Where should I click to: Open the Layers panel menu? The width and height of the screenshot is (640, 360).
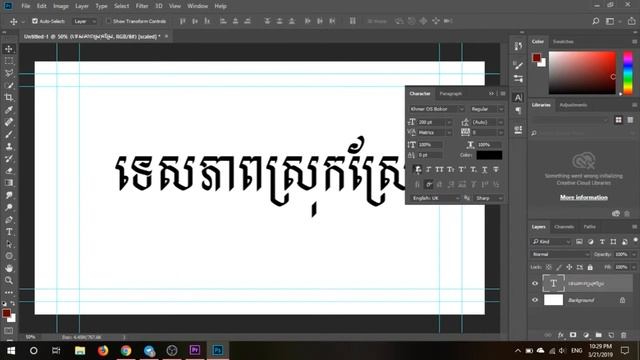[x=635, y=227]
